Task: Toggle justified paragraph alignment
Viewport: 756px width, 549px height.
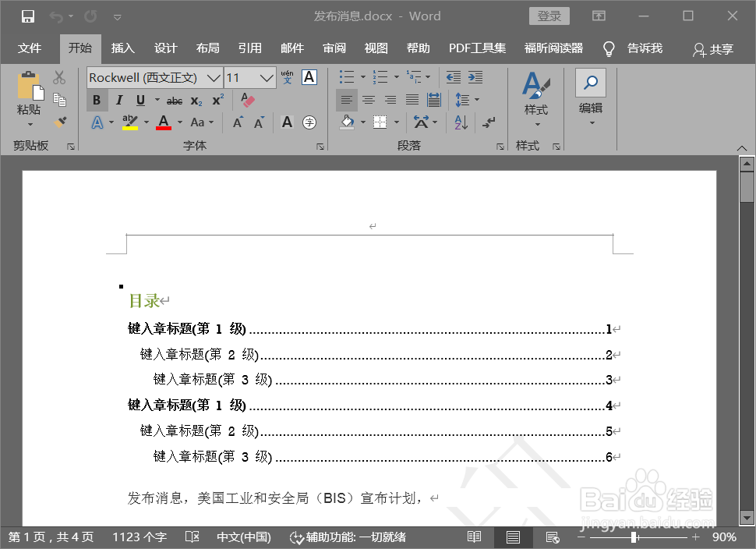Action: (412, 100)
